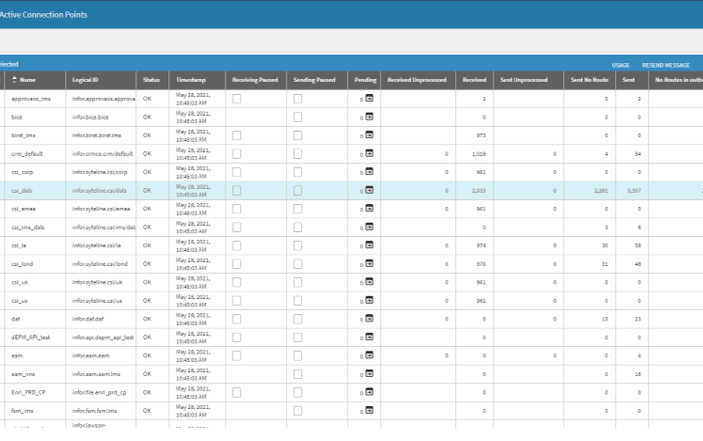Open pending messages icon for birst_ims row
703x441 pixels.
[369, 135]
